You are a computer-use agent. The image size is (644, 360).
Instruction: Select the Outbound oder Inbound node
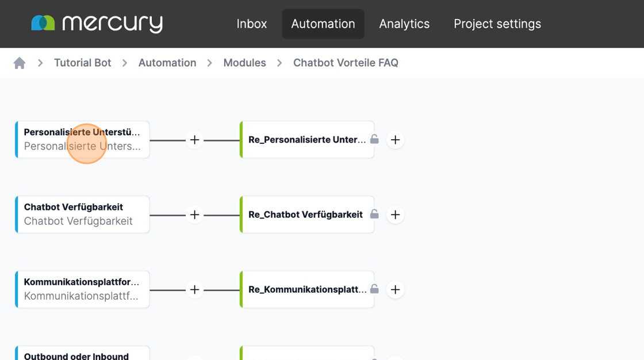[82, 354]
